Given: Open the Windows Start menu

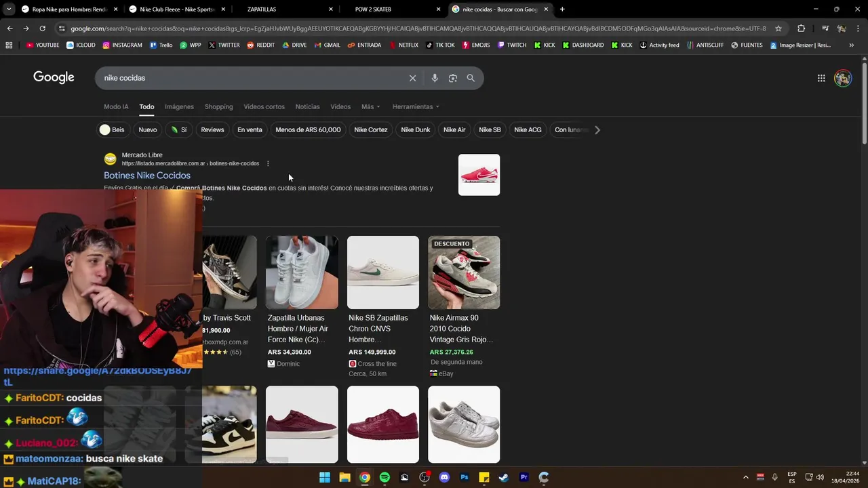Looking at the screenshot, I should 325,477.
